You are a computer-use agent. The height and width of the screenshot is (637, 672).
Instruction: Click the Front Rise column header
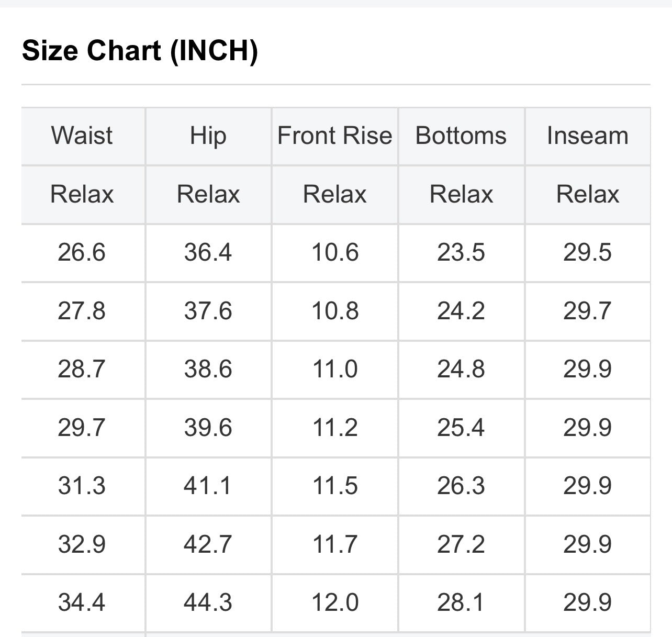tap(334, 136)
